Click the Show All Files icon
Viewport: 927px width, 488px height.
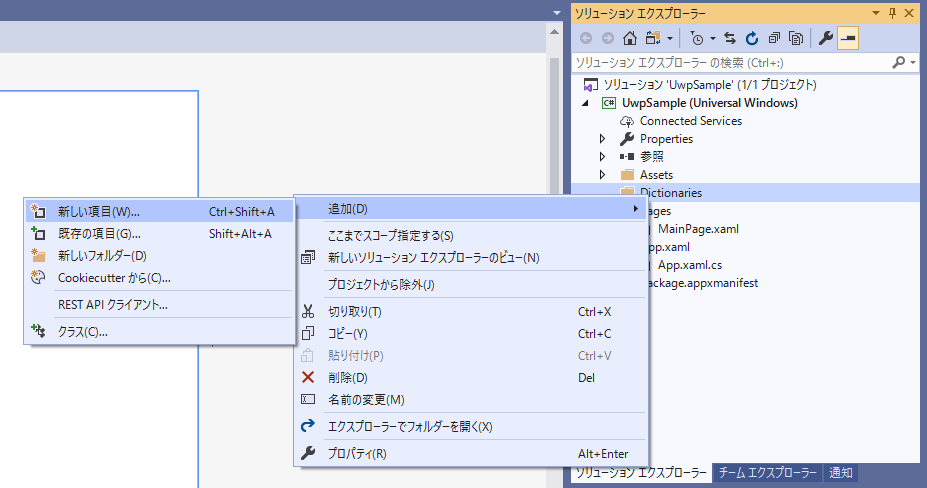796,38
